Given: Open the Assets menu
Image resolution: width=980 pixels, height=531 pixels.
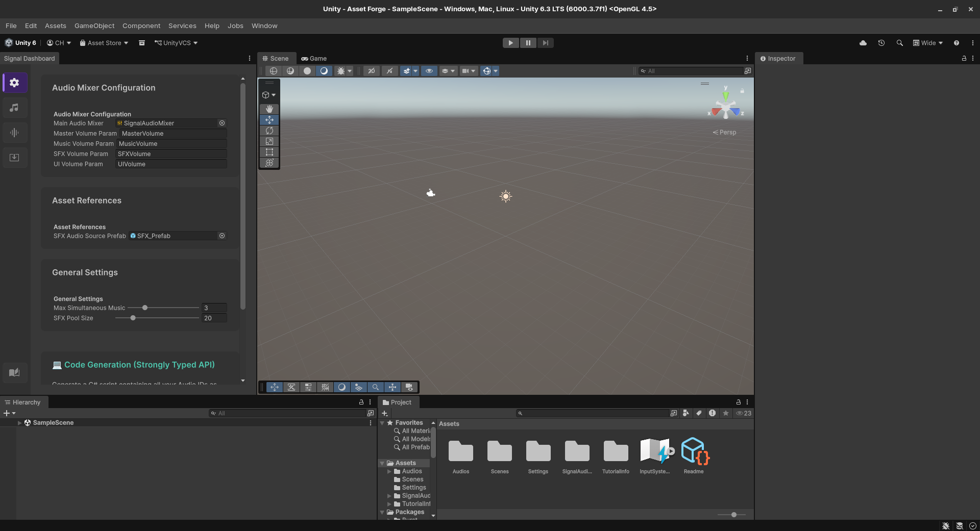Looking at the screenshot, I should click(56, 26).
